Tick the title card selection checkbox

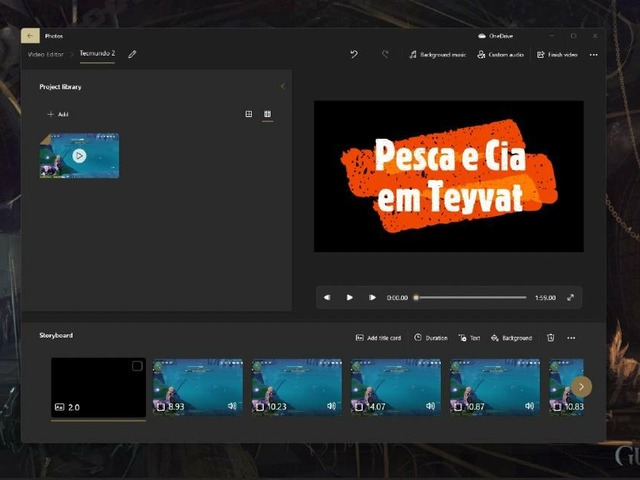tap(137, 367)
